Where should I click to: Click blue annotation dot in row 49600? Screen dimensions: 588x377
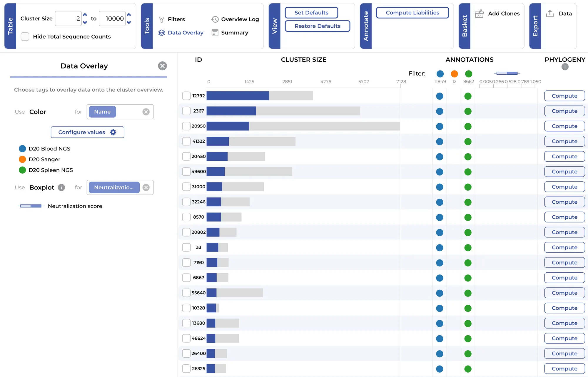440,172
